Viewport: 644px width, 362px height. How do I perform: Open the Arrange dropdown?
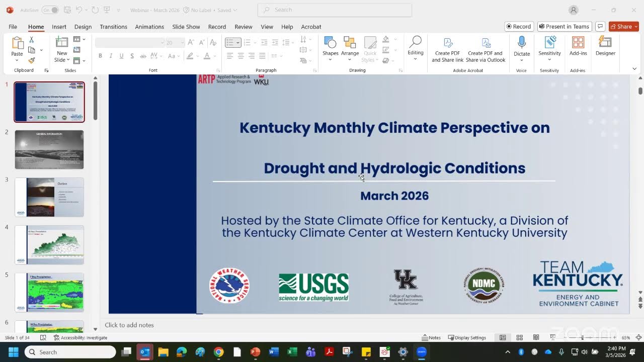tap(350, 49)
